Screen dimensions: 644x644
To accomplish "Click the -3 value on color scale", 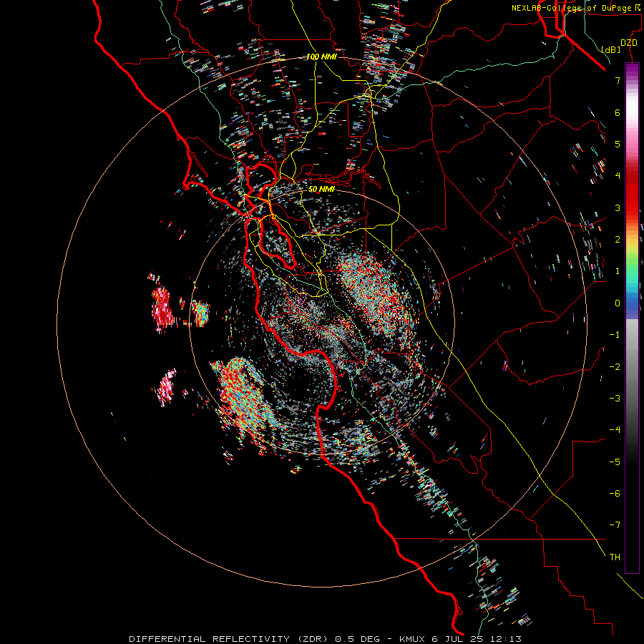I will pyautogui.click(x=615, y=399).
